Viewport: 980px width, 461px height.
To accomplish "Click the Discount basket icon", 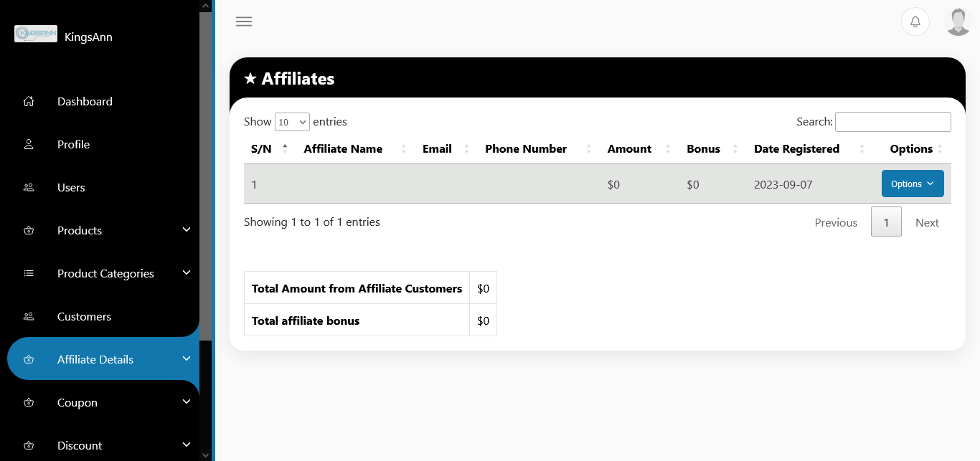I will click(29, 445).
